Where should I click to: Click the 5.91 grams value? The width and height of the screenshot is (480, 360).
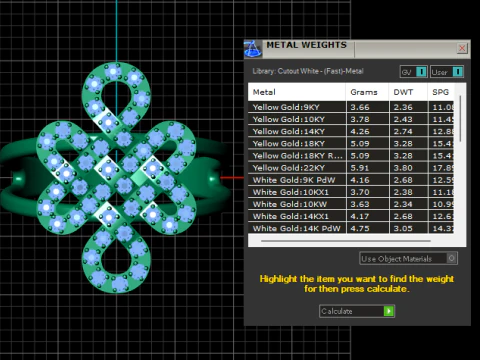tap(360, 168)
